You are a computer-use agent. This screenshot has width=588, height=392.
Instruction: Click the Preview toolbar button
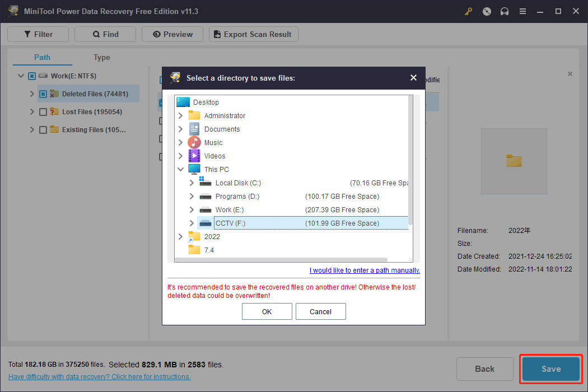172,34
